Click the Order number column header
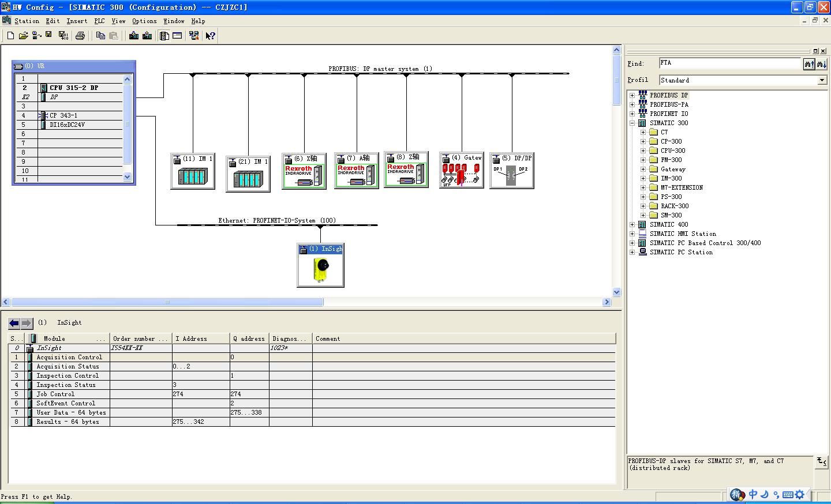 (x=141, y=338)
